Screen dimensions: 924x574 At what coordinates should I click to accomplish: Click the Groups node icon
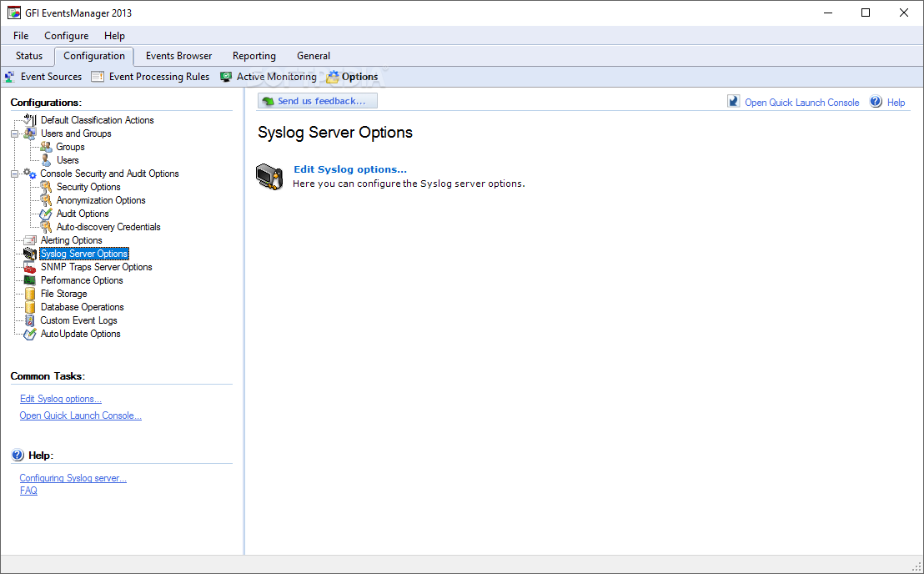pyautogui.click(x=46, y=147)
